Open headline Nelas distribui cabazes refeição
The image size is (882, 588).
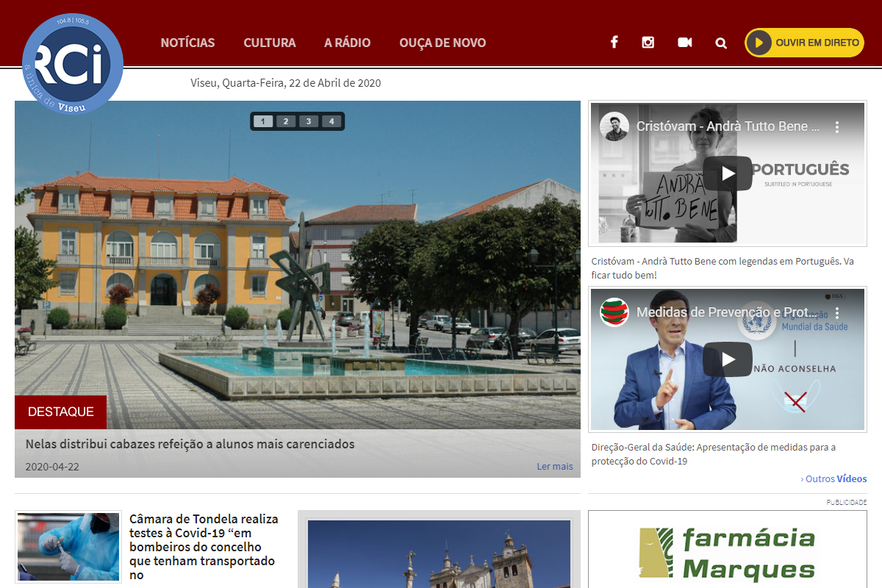click(190, 444)
